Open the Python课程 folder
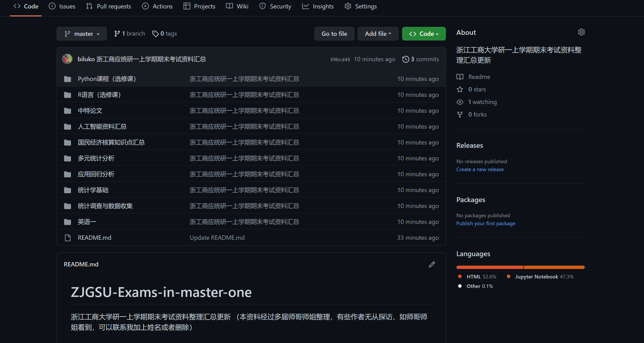 point(107,79)
